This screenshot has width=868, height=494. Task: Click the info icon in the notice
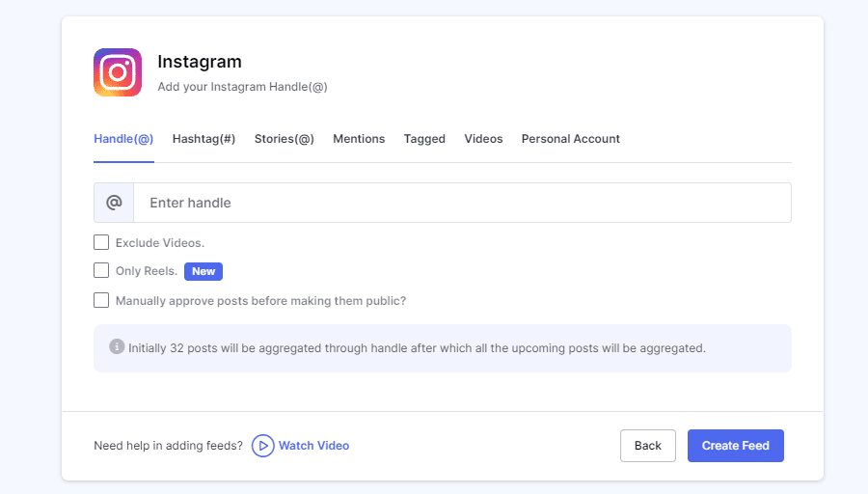(117, 346)
